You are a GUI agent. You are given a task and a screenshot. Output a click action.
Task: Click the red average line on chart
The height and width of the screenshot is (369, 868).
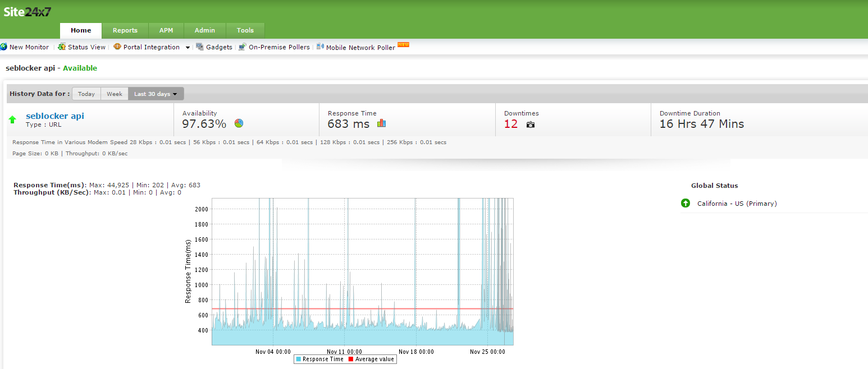(363, 309)
